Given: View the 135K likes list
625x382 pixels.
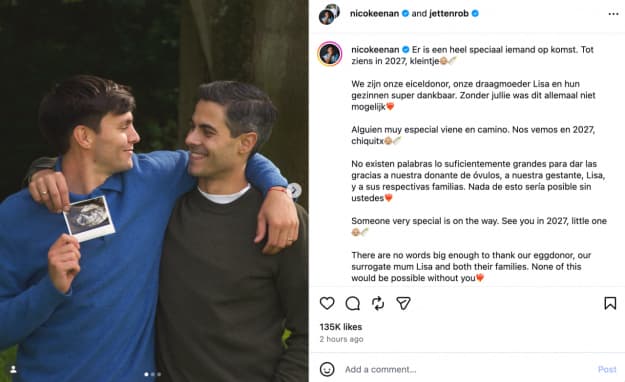Looking at the screenshot, I should point(341,327).
